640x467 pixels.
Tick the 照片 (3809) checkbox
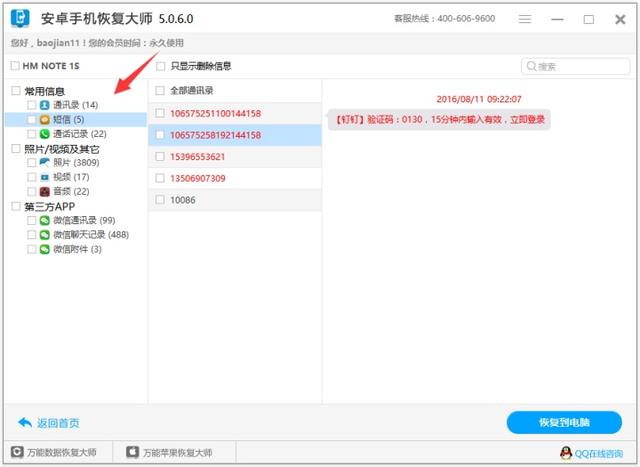point(31,162)
